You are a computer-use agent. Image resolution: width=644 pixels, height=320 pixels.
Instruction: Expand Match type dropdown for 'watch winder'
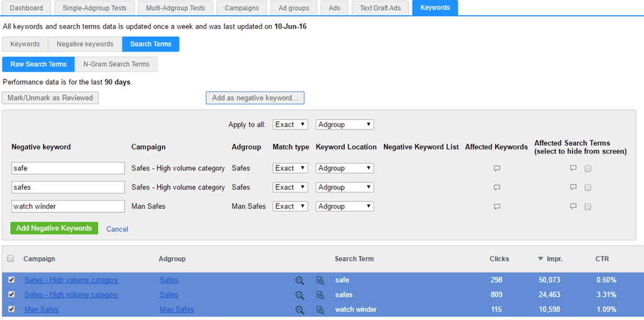(290, 206)
